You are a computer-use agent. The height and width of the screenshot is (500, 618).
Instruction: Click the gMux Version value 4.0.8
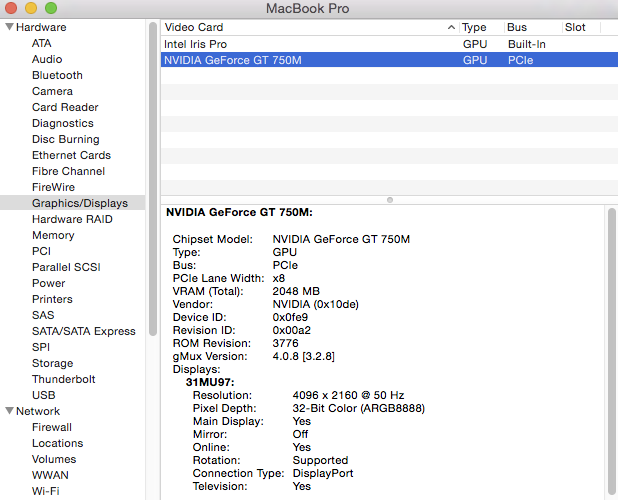[x=303, y=356]
